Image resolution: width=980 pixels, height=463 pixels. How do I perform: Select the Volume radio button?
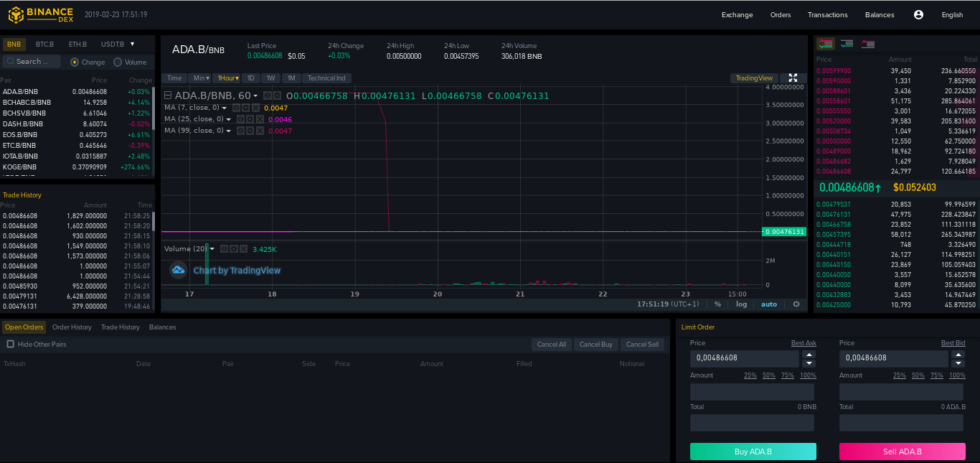(118, 62)
